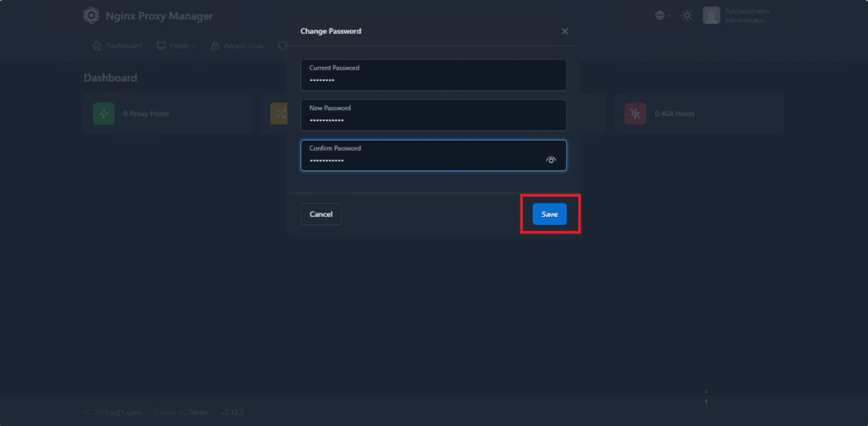Image resolution: width=868 pixels, height=426 pixels.
Task: Open the Administrator user menu
Action: pyautogui.click(x=744, y=16)
